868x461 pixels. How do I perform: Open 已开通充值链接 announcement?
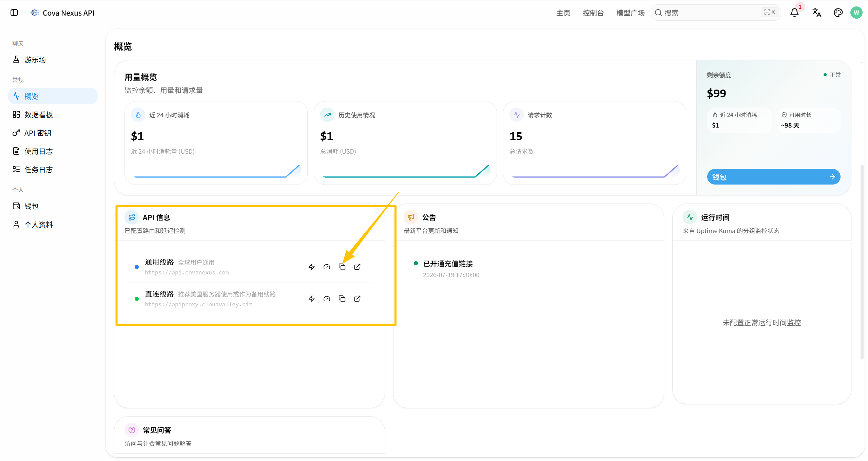(447, 264)
